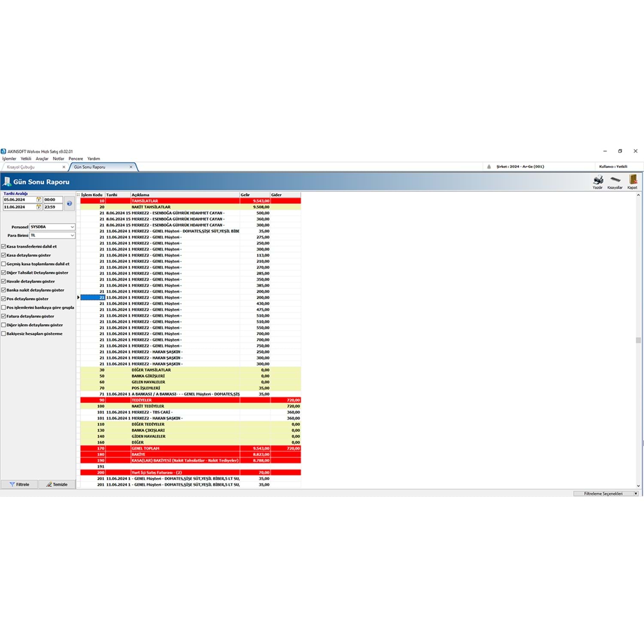The image size is (644, 644).
Task: Enable Geçmiş kasa toplamlarını dahil et
Action: point(3,264)
